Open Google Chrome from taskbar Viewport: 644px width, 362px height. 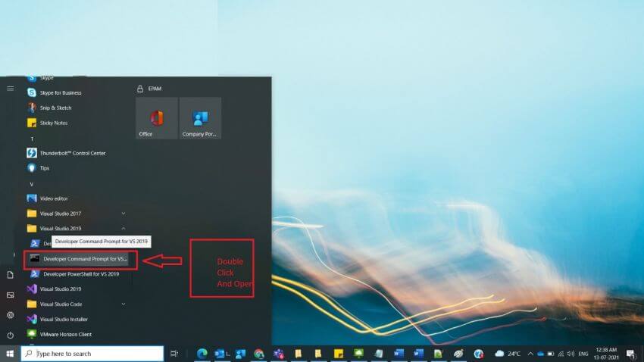pos(259,354)
